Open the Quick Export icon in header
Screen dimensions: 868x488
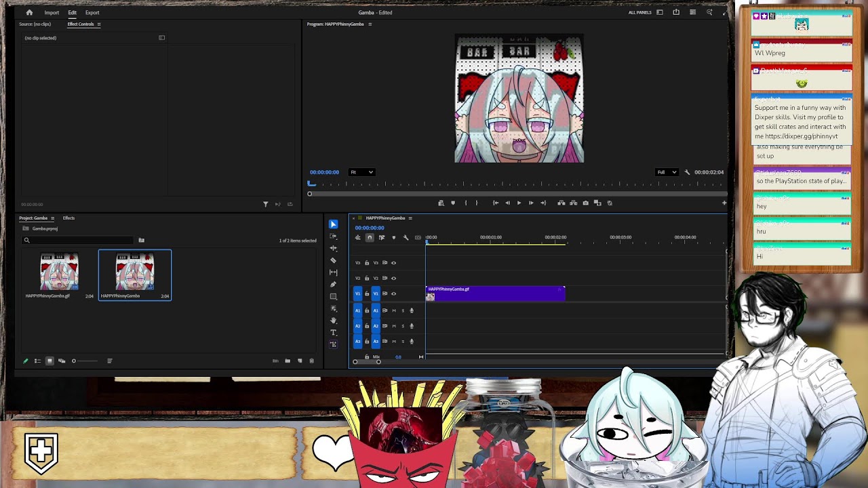click(x=676, y=12)
